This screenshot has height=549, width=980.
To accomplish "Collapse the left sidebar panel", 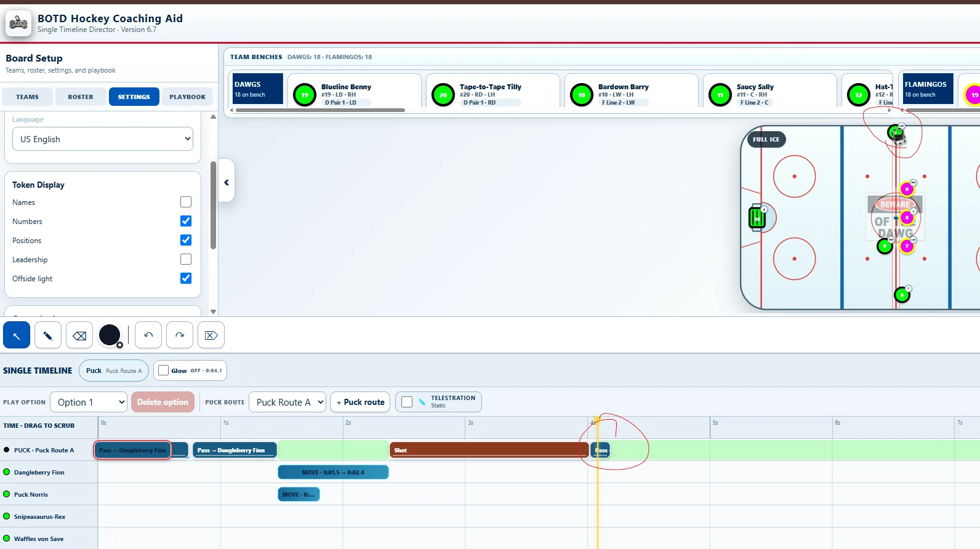I will tap(227, 182).
